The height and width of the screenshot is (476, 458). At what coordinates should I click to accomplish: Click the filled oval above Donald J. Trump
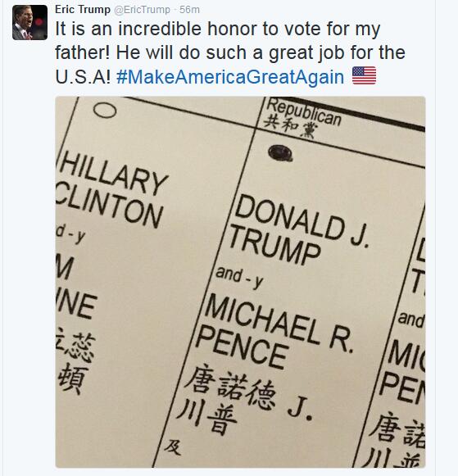click(280, 152)
